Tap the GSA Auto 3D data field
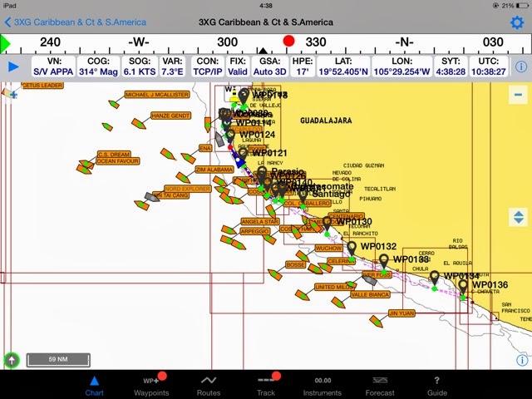The height and width of the screenshot is (399, 532). coord(269,66)
